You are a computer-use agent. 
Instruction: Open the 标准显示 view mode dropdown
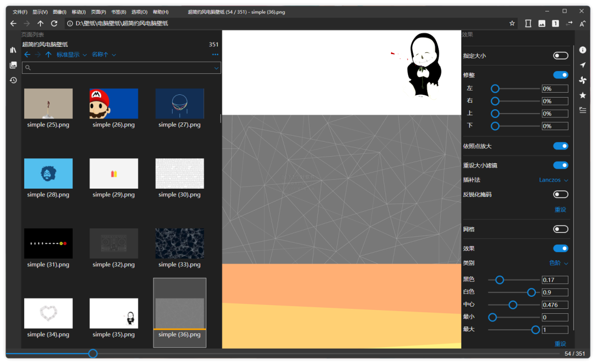coord(72,55)
